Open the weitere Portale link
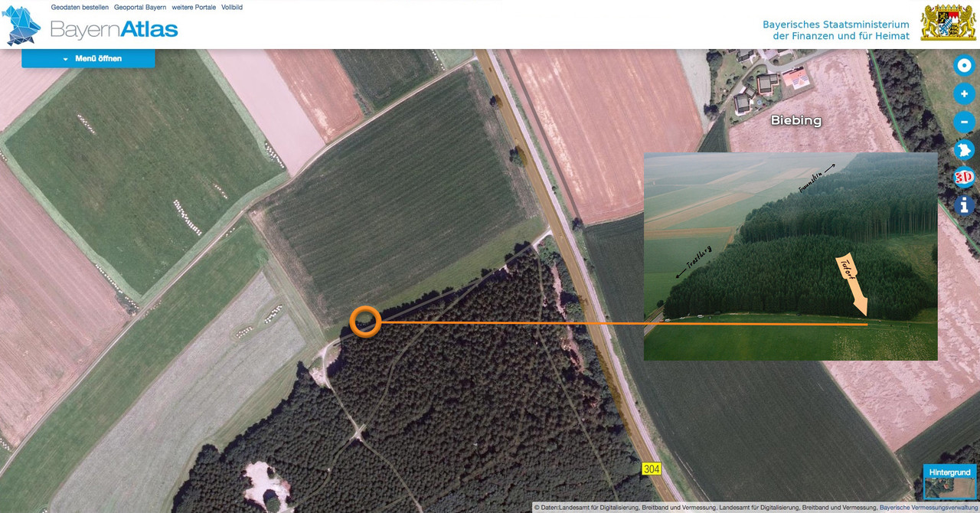The image size is (980, 513). pos(194,7)
